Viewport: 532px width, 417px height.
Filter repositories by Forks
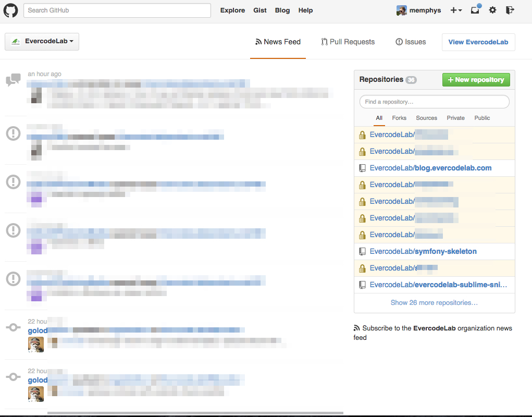coord(399,118)
